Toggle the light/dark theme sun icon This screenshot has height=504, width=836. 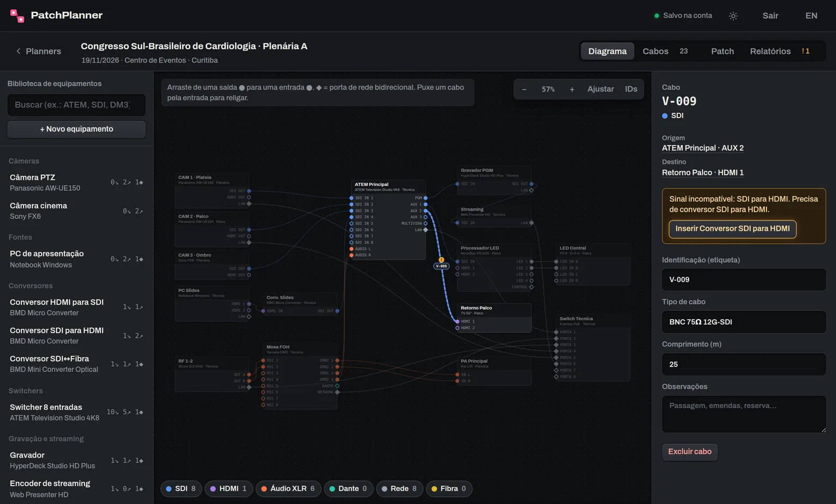click(x=733, y=16)
